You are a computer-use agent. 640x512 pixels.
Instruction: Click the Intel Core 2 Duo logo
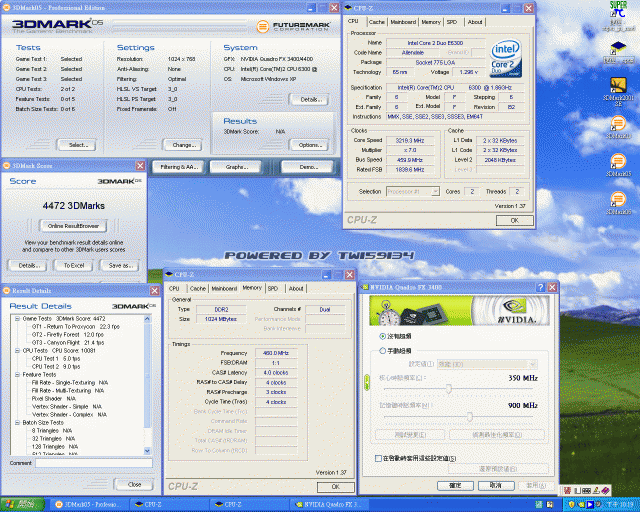(x=506, y=58)
